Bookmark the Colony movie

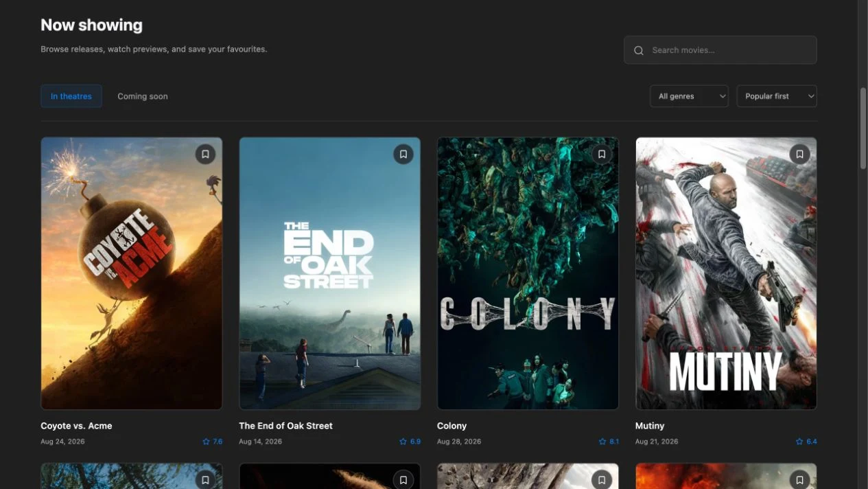[x=602, y=155]
